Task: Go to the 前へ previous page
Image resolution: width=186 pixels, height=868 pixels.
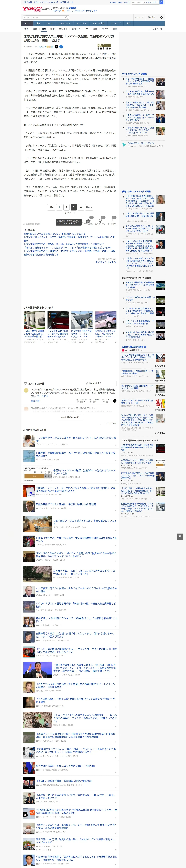Action: tap(51, 207)
